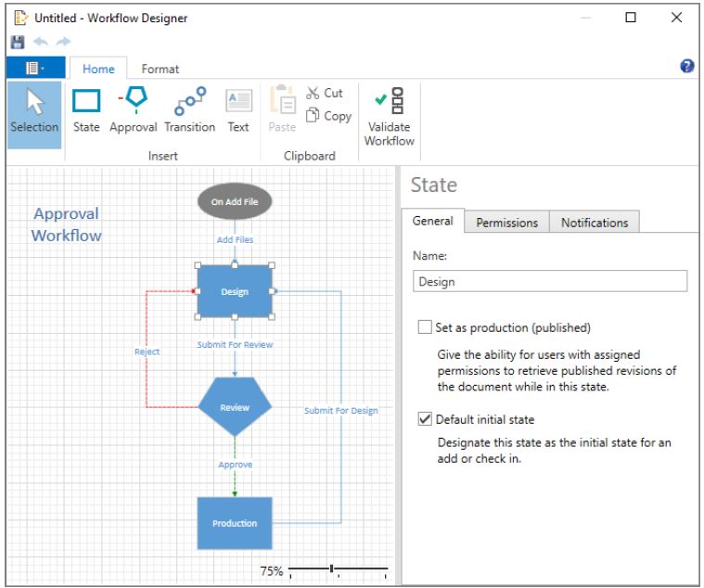Image resolution: width=704 pixels, height=588 pixels.
Task: Uncheck Default initial state checkbox
Action: pyautogui.click(x=424, y=419)
